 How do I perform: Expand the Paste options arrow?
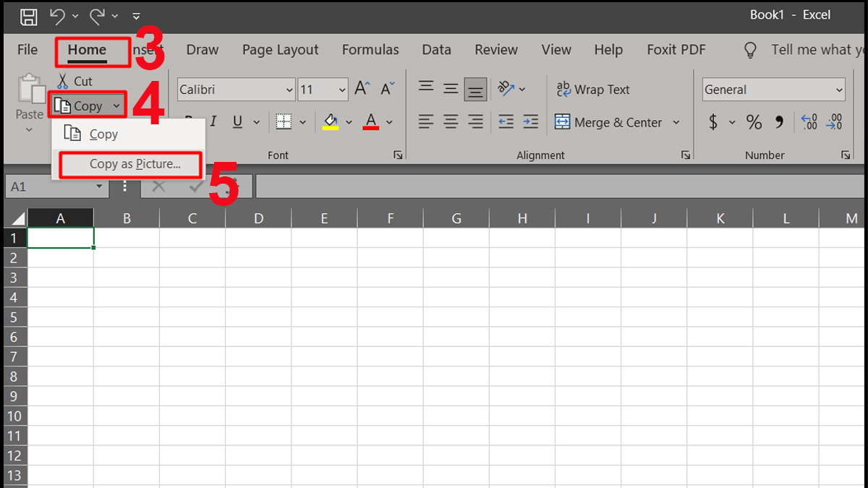point(30,131)
